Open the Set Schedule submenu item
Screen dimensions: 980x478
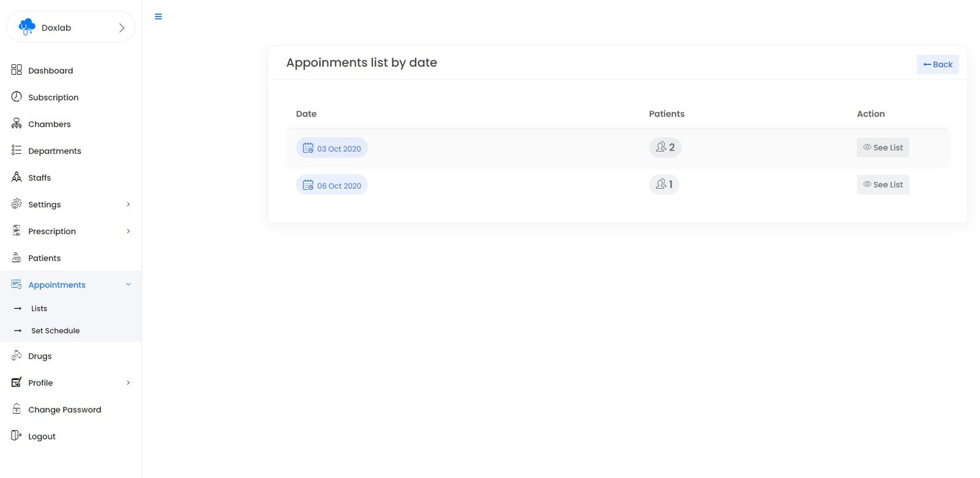[x=55, y=330]
